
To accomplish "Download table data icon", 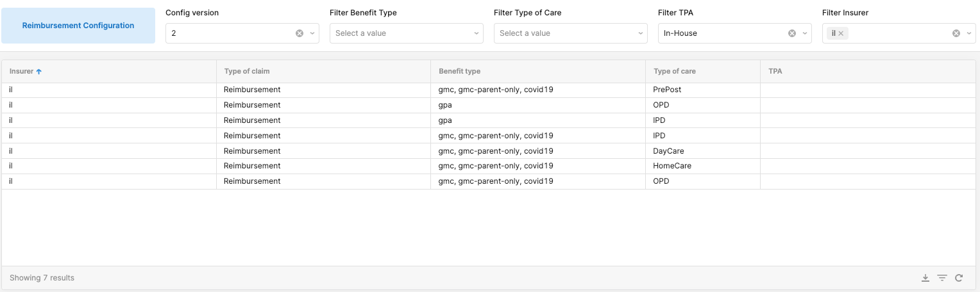I will (925, 278).
